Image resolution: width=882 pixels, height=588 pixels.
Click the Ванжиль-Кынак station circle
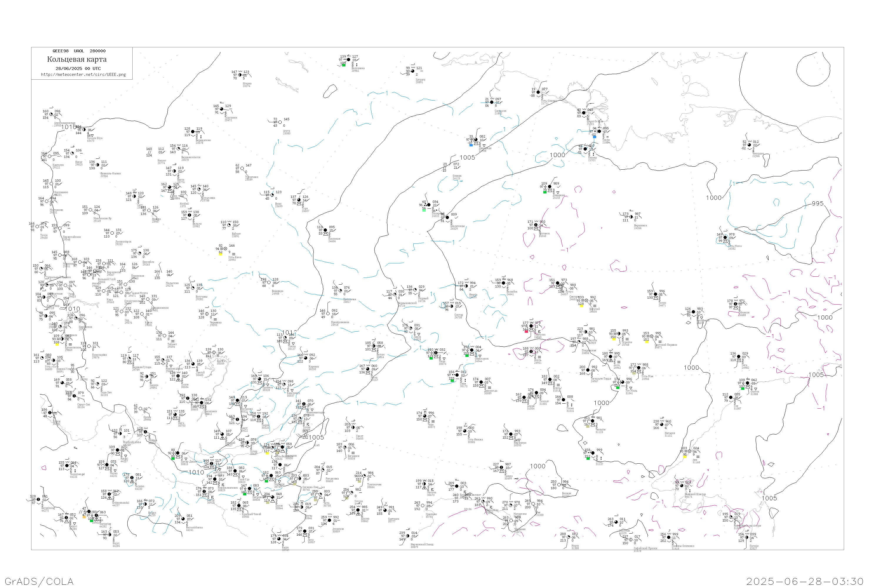[x=98, y=165]
